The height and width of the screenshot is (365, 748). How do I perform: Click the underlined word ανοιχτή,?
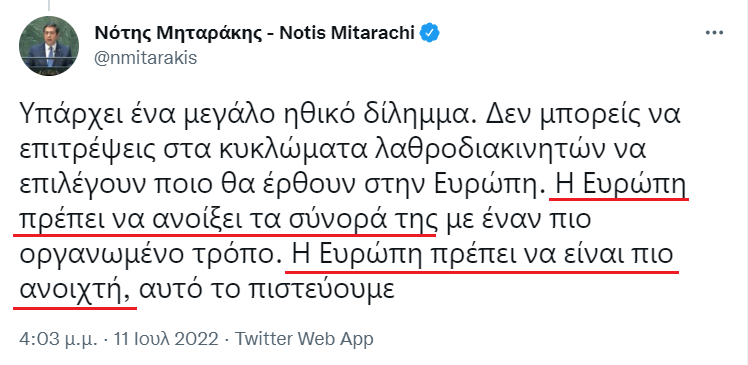coord(75,290)
